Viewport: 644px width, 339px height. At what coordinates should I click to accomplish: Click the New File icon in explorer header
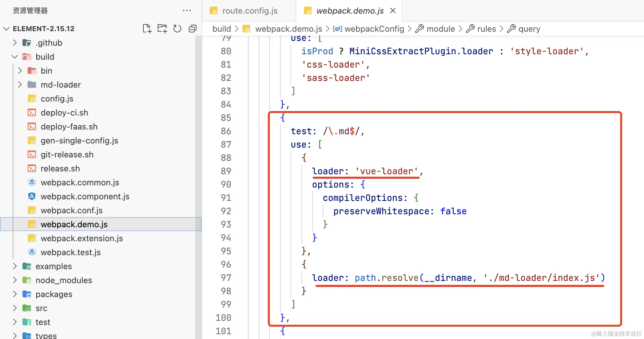pyautogui.click(x=147, y=29)
